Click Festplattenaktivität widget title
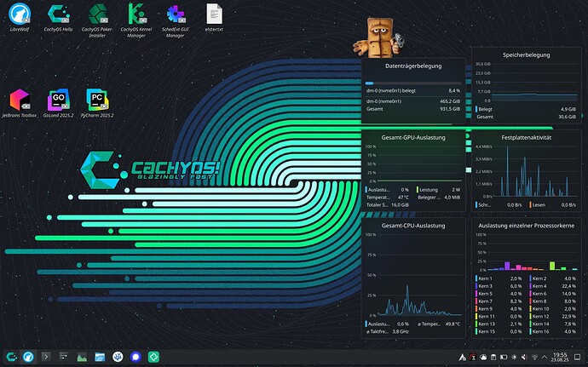 pos(526,138)
